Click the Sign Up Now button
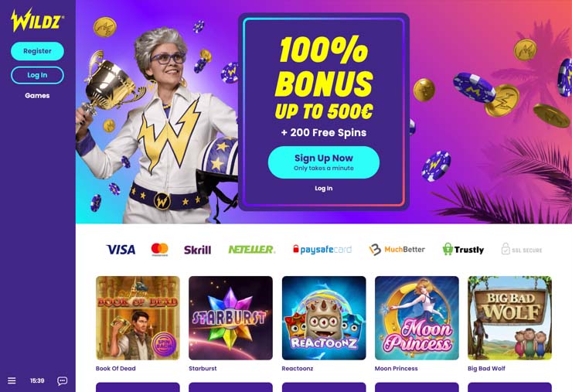 324,162
